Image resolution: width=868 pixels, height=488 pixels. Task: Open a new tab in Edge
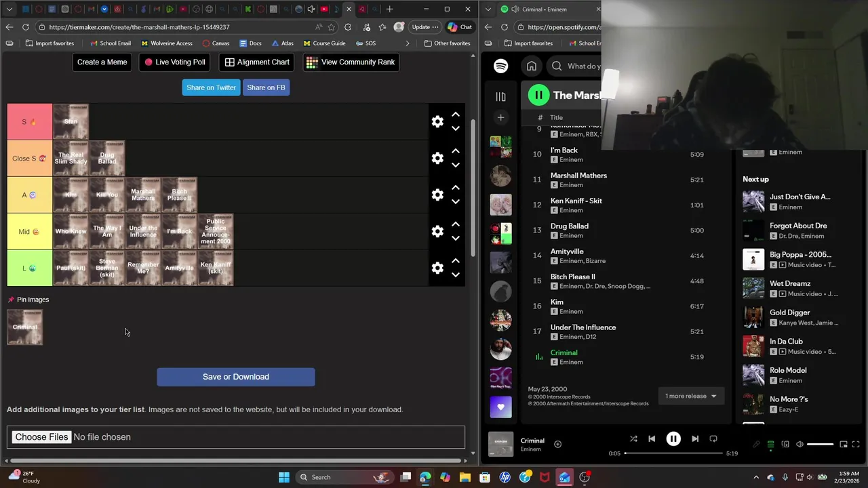[x=389, y=9]
